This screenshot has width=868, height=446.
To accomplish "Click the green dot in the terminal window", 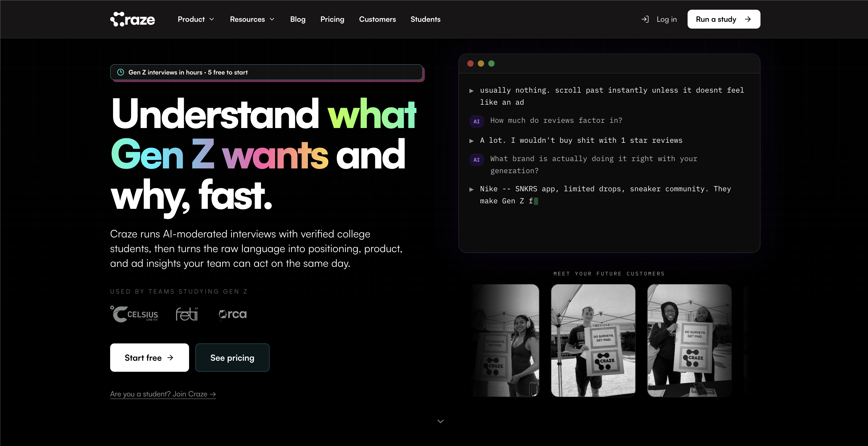I will 491,63.
